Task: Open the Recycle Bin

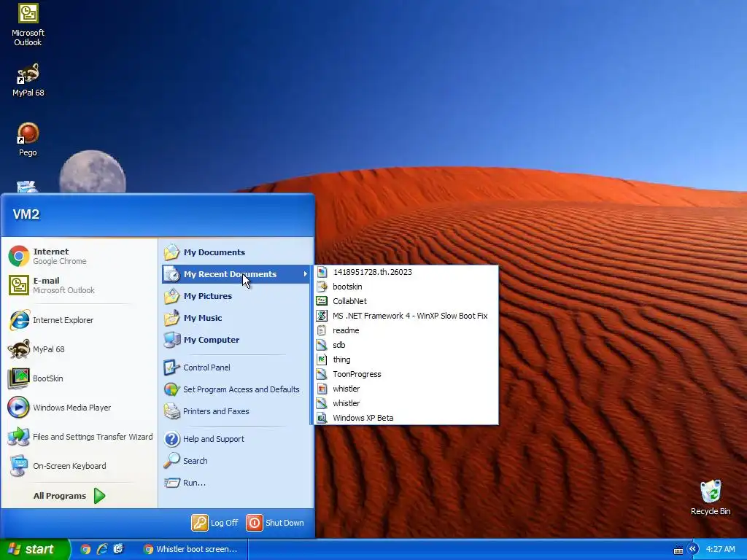Action: point(711,497)
